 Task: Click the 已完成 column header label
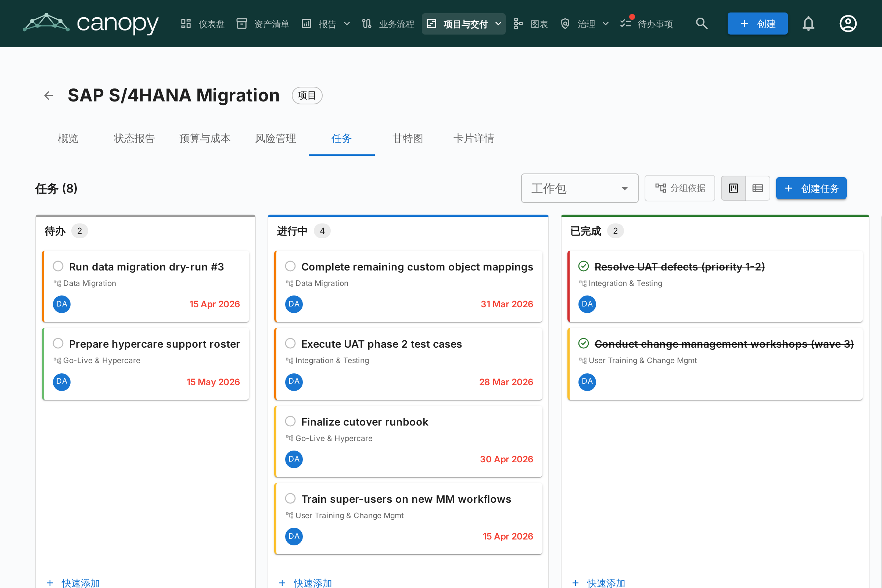click(x=585, y=231)
